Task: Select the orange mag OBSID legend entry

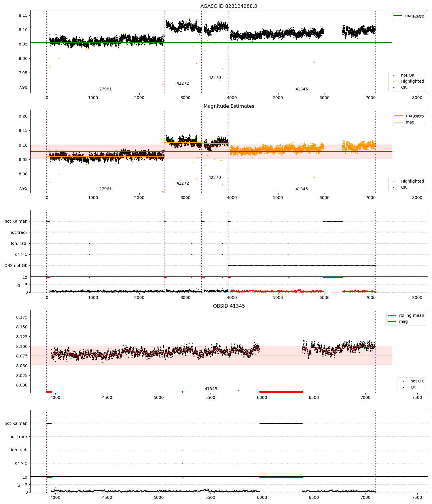Action: [409, 116]
